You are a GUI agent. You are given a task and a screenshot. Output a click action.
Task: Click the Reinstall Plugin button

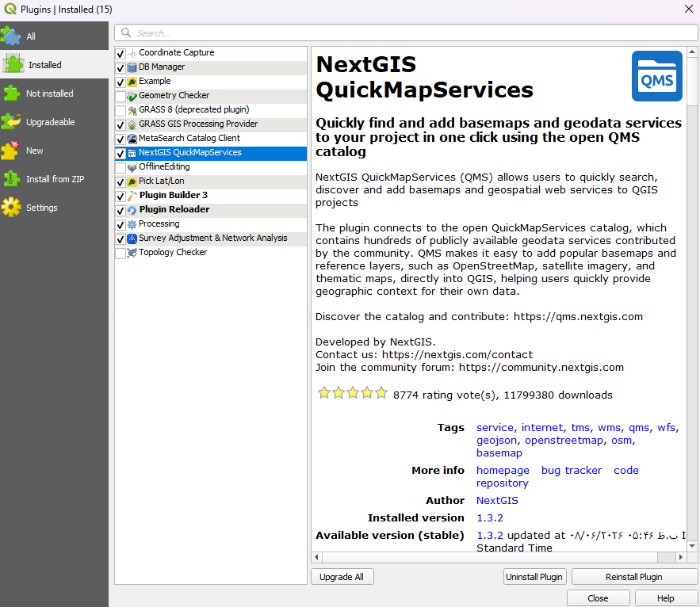tap(634, 577)
